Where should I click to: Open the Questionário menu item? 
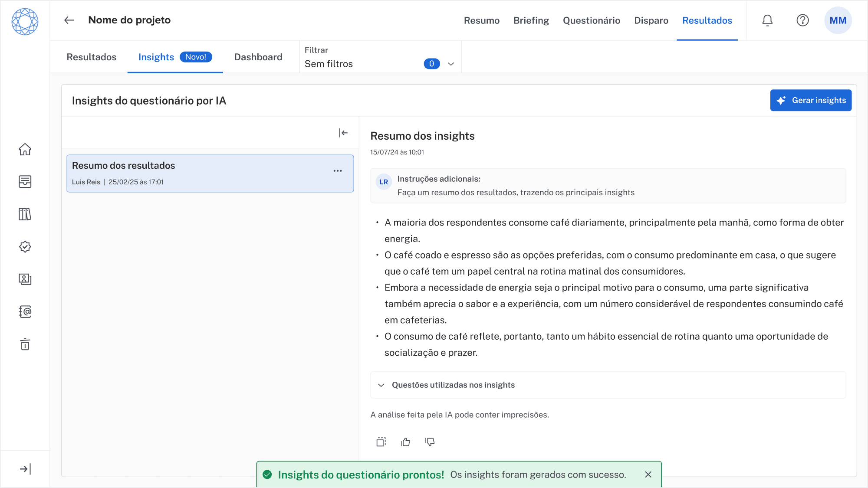(592, 20)
